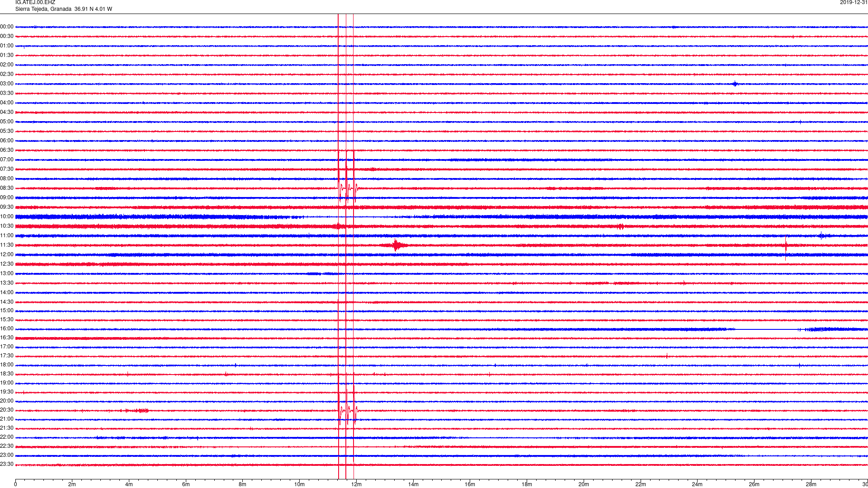This screenshot has height=488, width=868.
Task: Click the 14m tick on the time axis
Action: 413,484
